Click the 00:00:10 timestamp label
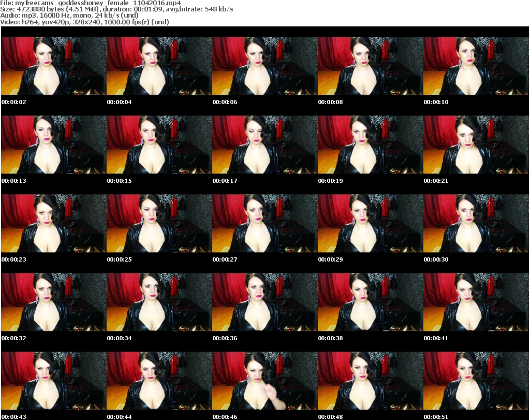This screenshot has height=420, width=530. [436, 102]
